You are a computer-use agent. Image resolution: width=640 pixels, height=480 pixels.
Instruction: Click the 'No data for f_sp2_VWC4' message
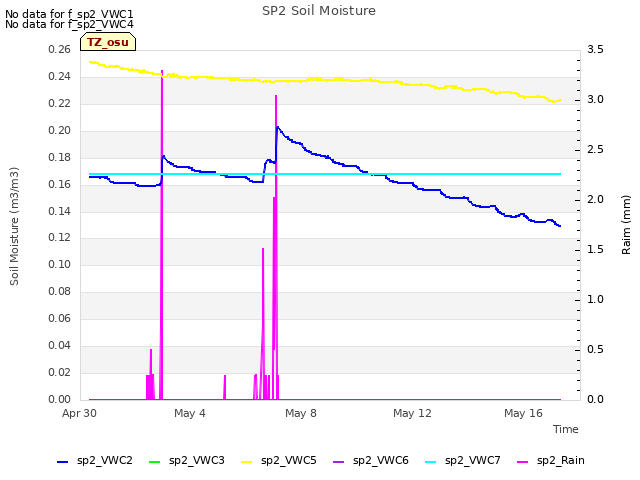pyautogui.click(x=69, y=24)
